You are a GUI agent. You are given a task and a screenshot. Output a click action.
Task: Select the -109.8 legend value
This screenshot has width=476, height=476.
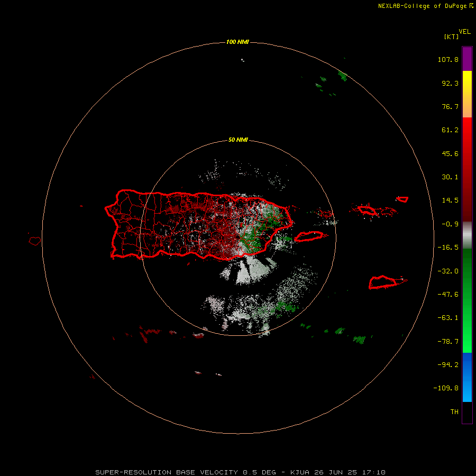point(446,388)
